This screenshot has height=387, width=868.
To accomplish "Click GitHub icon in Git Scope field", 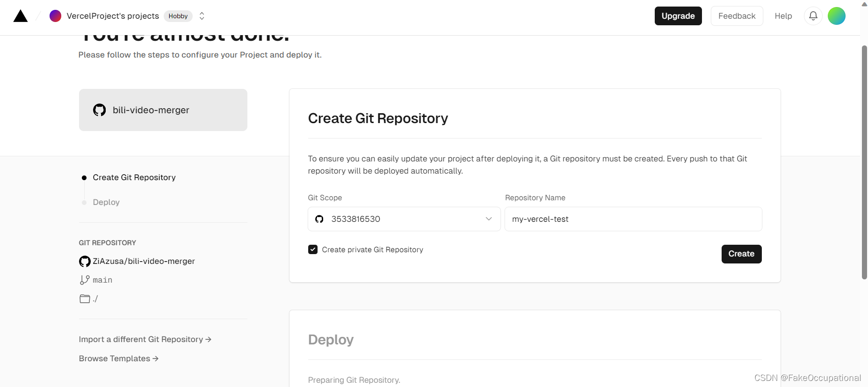I will click(319, 219).
